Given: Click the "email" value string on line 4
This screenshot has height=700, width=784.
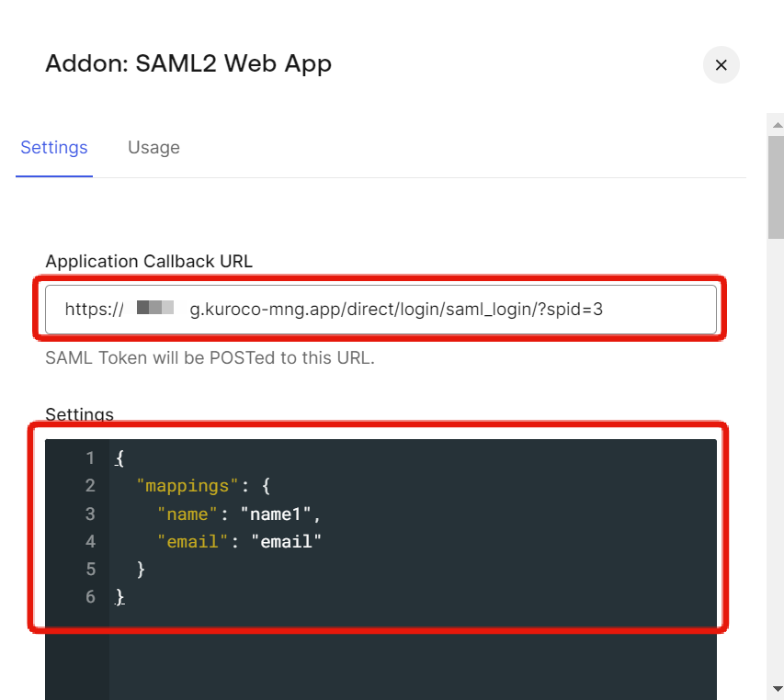Looking at the screenshot, I should click(x=287, y=541).
